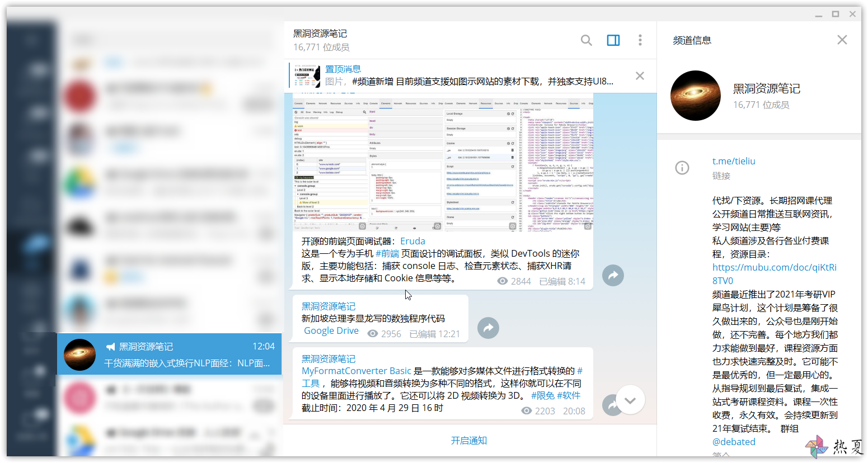Screen dimensions: 868x463
Task: Click the #限免 hashtag
Action: (x=543, y=395)
